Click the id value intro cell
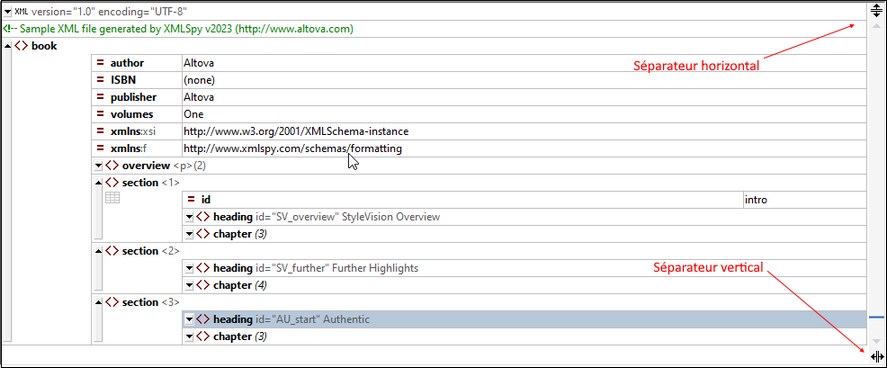 pyautogui.click(x=804, y=200)
